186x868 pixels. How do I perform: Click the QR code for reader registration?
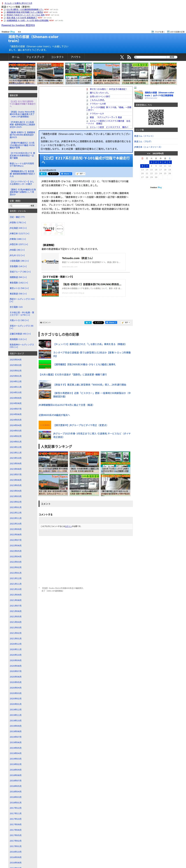(x=156, y=117)
